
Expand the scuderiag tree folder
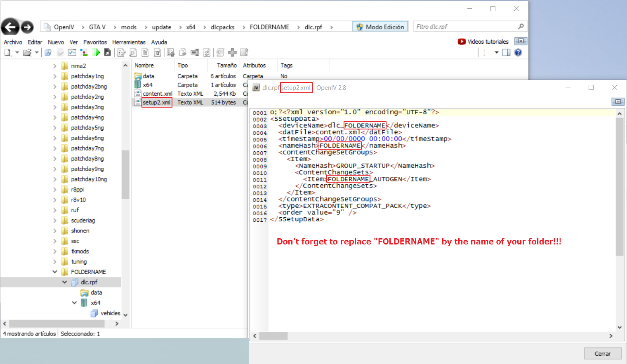pos(55,221)
